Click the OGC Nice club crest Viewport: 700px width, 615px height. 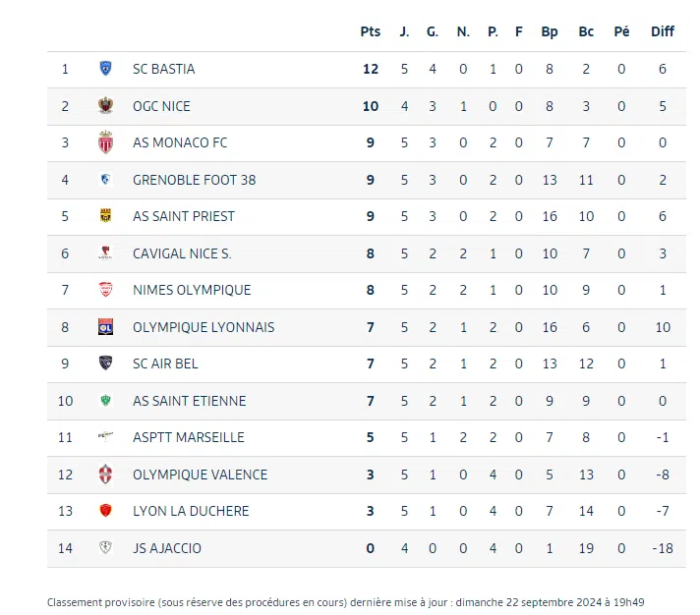point(105,106)
